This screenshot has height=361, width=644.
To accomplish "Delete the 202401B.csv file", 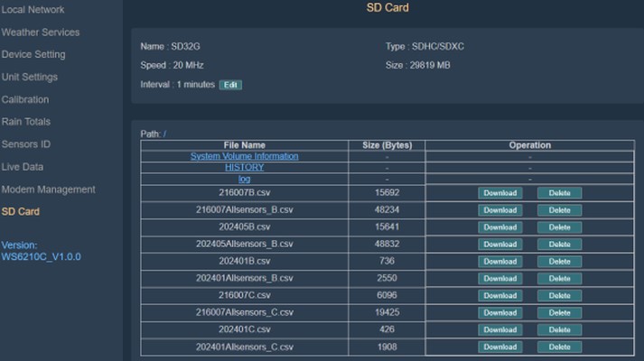I will pos(559,262).
